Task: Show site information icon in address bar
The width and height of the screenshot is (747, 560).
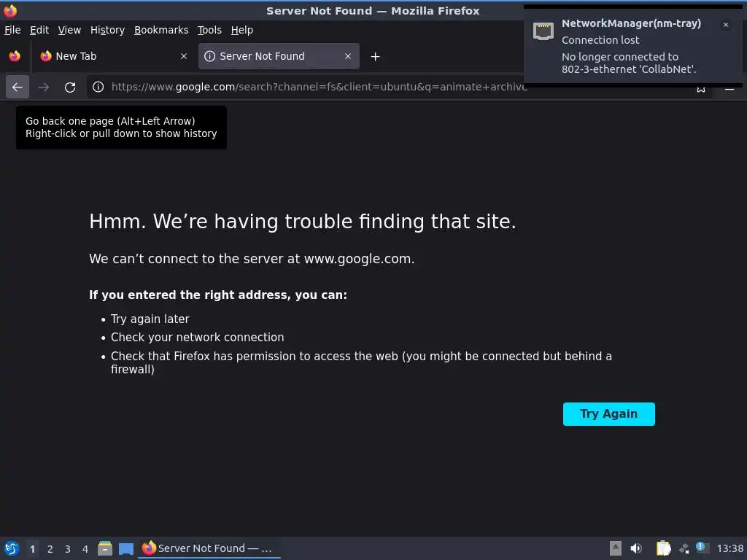Action: [x=98, y=87]
